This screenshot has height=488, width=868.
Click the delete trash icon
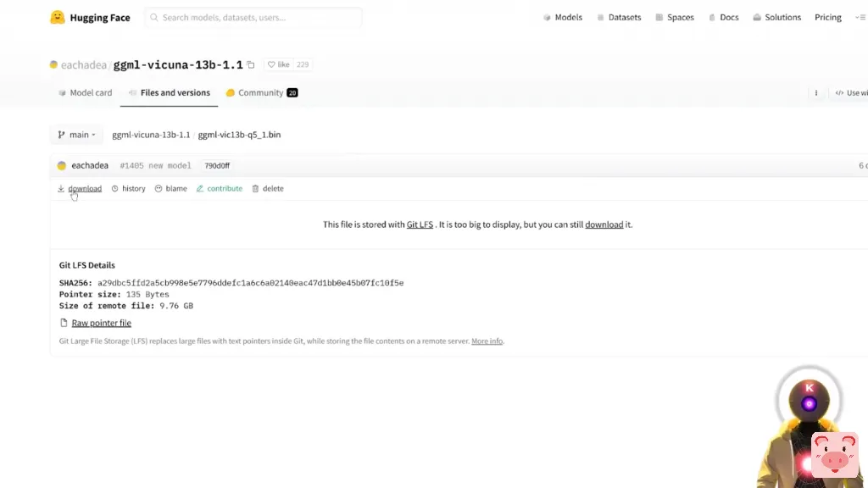(x=255, y=189)
